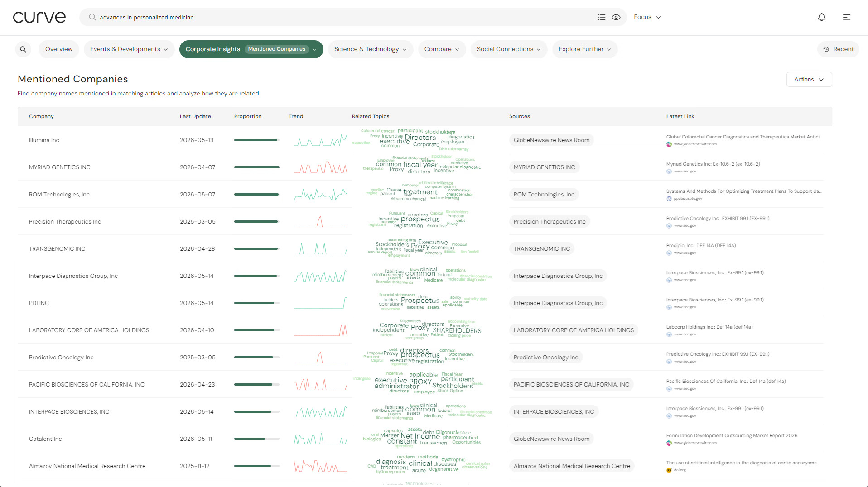This screenshot has width=868, height=487.
Task: Click the doi.org favicon in the Almazov row
Action: coord(669,470)
